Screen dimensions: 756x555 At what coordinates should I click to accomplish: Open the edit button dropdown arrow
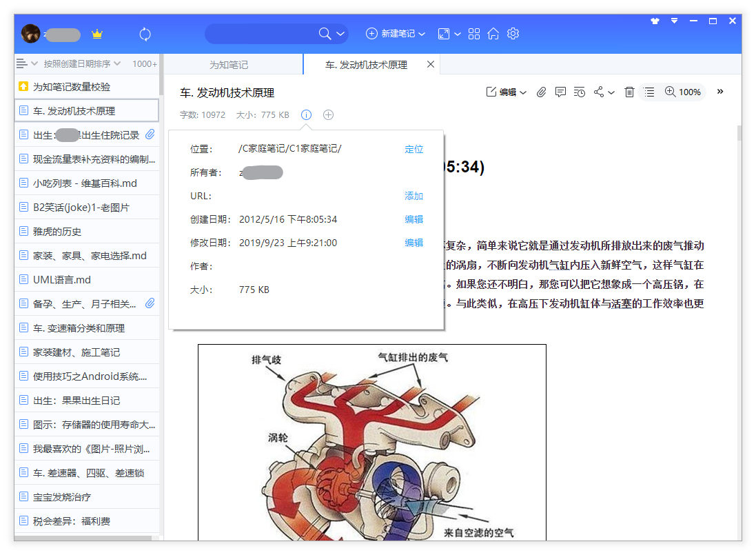pos(523,92)
